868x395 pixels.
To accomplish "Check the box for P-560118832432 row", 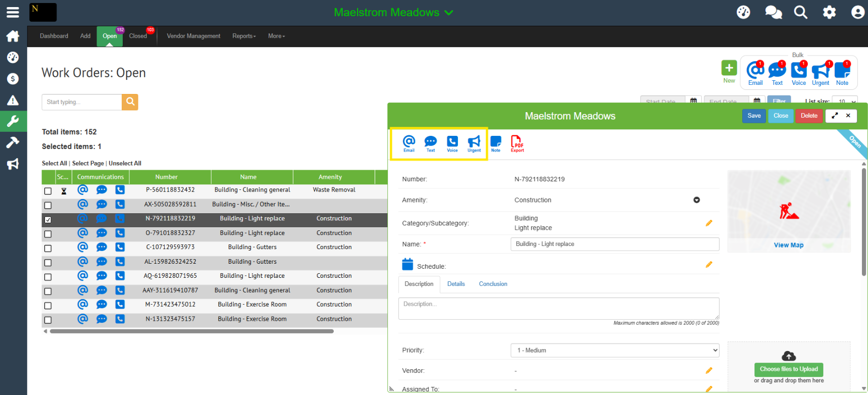I will pos(48,191).
